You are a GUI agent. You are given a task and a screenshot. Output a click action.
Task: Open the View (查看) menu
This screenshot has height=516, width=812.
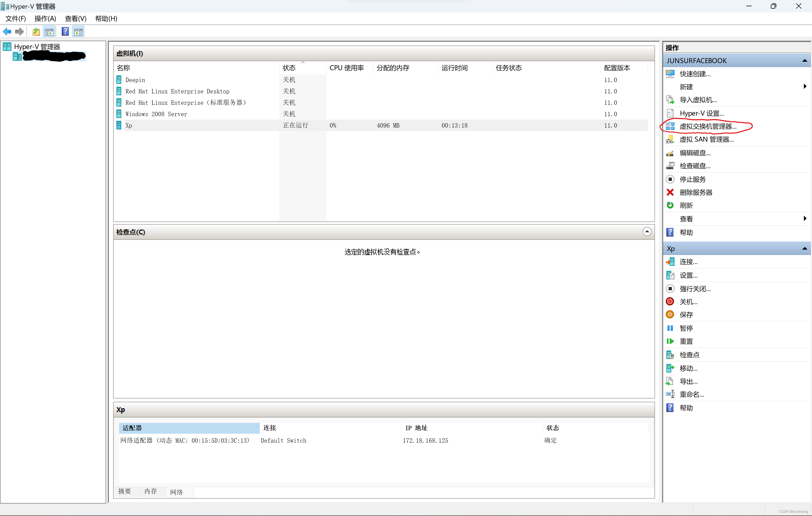(76, 19)
